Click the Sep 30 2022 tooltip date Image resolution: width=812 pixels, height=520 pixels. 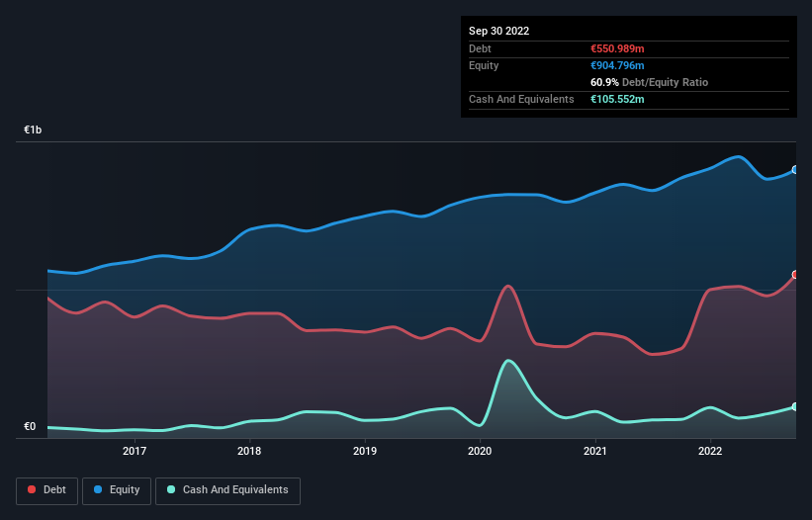[499, 31]
